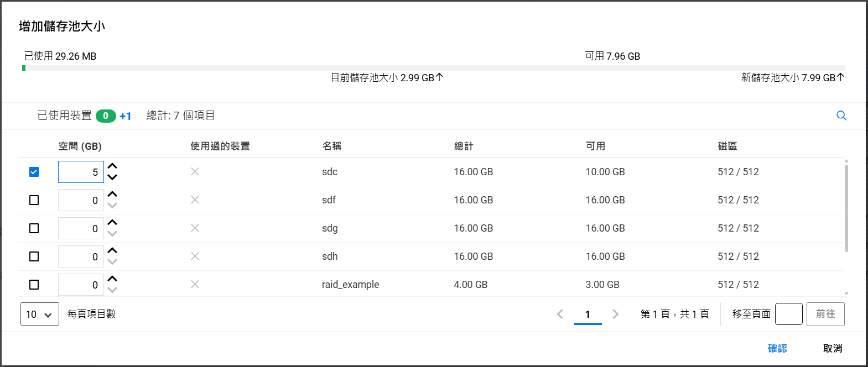Open the device search magnifier icon
The image size is (868, 367).
841,116
